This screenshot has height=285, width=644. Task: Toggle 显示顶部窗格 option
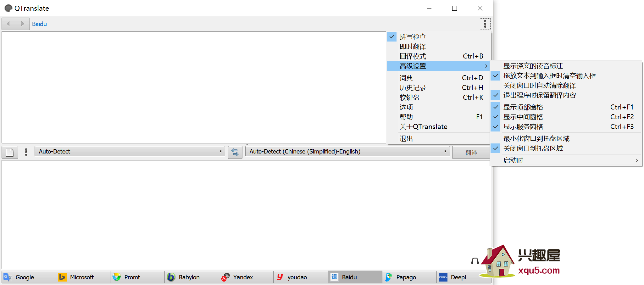pyautogui.click(x=566, y=107)
